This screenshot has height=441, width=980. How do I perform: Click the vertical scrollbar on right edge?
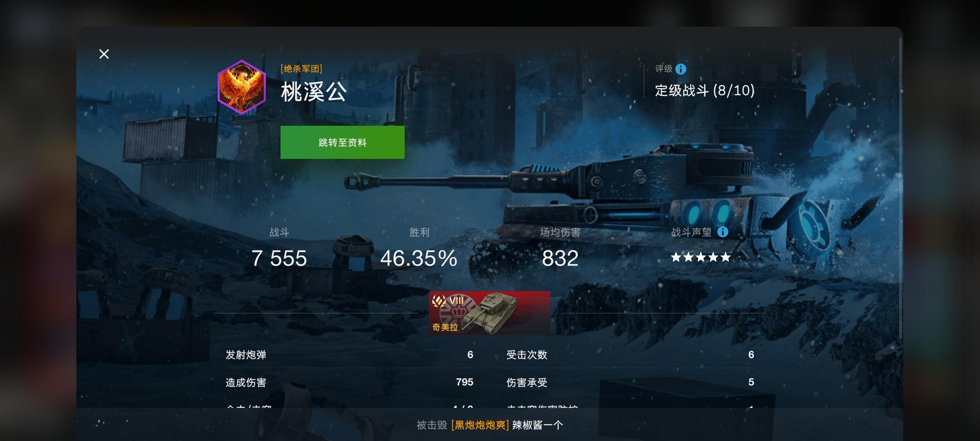900,188
